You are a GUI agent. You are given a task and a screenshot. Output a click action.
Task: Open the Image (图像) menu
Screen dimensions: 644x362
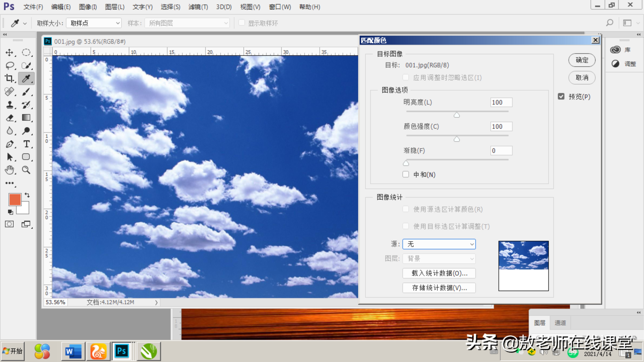click(88, 7)
